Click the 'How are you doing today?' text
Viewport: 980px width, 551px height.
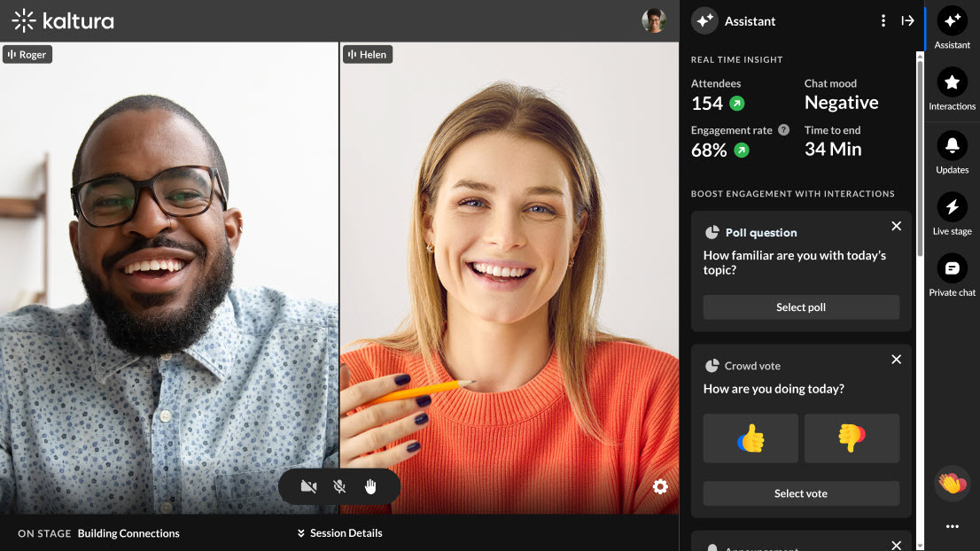tap(774, 389)
